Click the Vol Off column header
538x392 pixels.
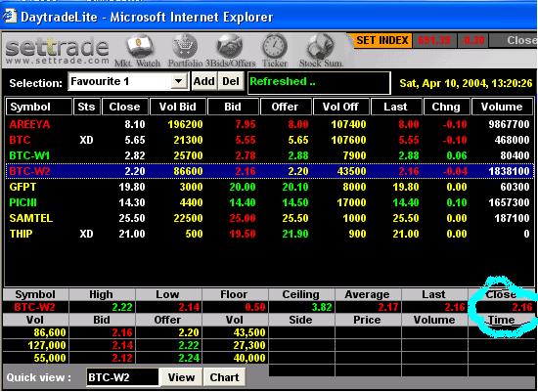coord(341,107)
